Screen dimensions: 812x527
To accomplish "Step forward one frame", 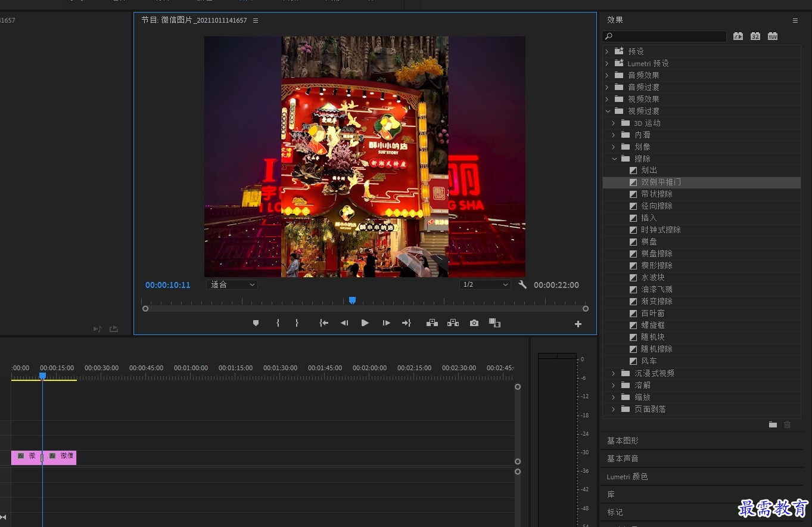I will tap(386, 323).
